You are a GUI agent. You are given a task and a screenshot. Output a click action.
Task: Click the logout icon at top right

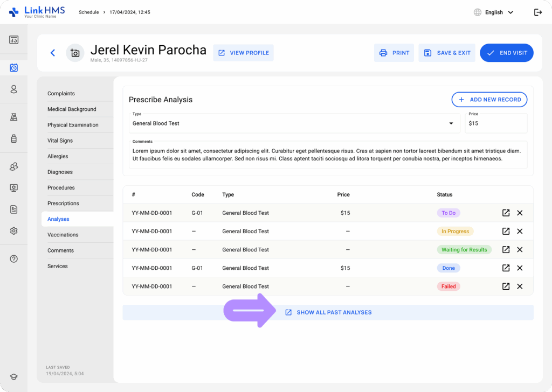[537, 12]
